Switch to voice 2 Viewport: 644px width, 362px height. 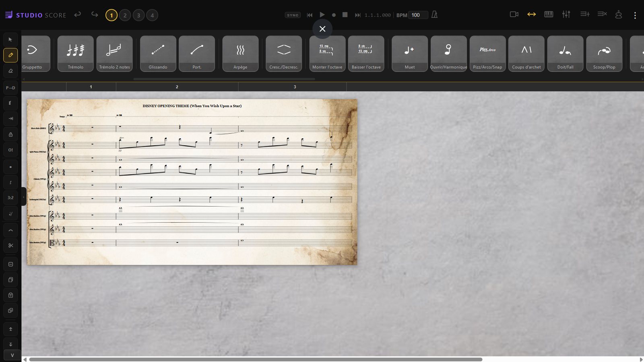[125, 15]
